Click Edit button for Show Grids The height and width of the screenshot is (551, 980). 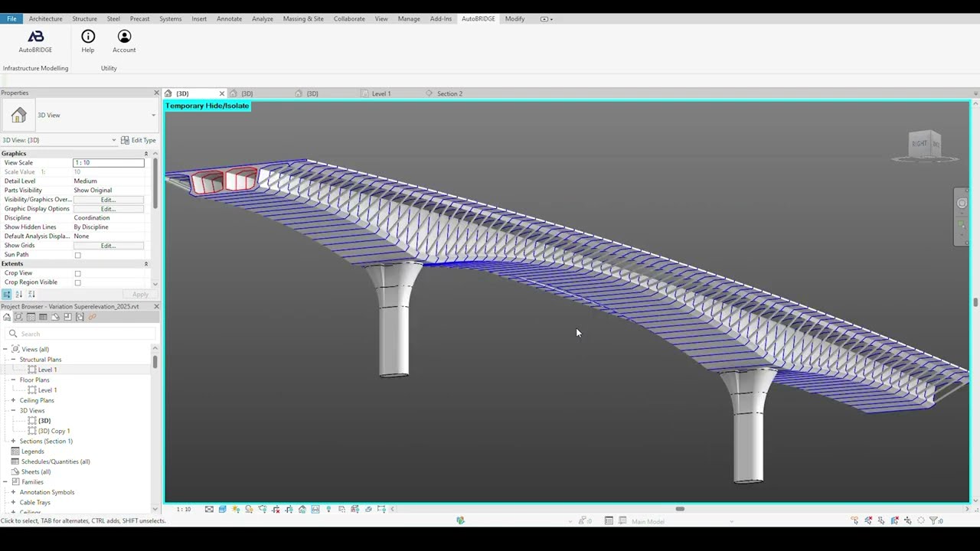click(x=108, y=246)
